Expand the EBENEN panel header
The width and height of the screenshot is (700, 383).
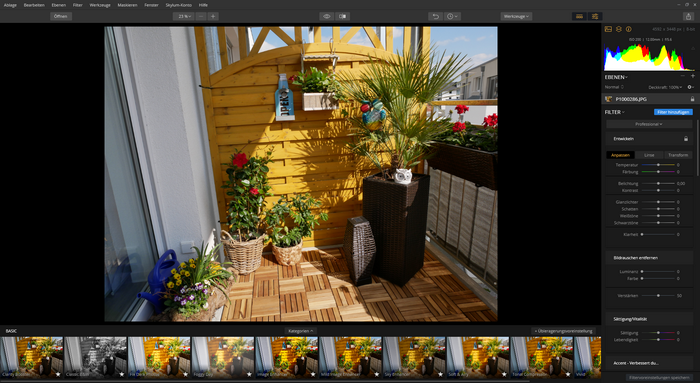click(x=616, y=77)
